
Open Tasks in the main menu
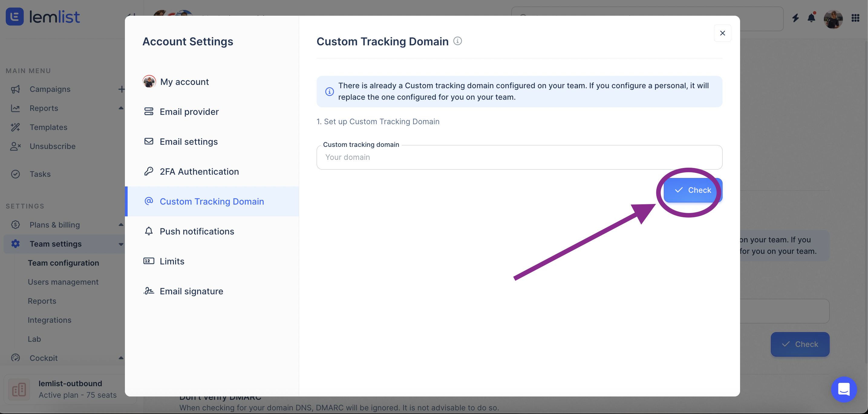[40, 174]
